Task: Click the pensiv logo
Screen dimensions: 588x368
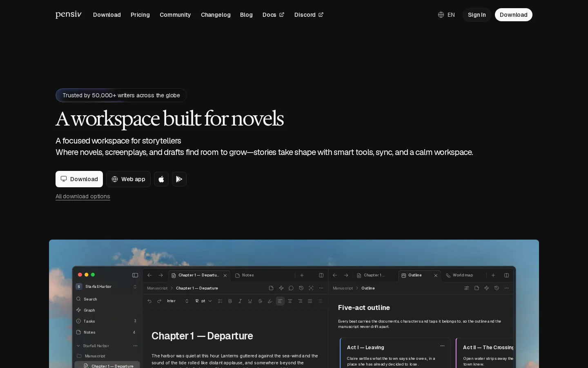Action: (x=69, y=15)
